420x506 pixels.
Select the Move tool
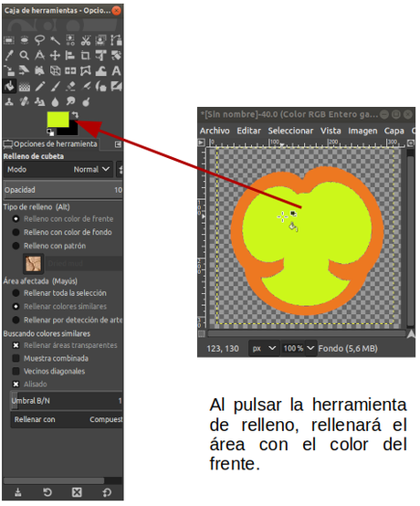pyautogui.click(x=55, y=56)
